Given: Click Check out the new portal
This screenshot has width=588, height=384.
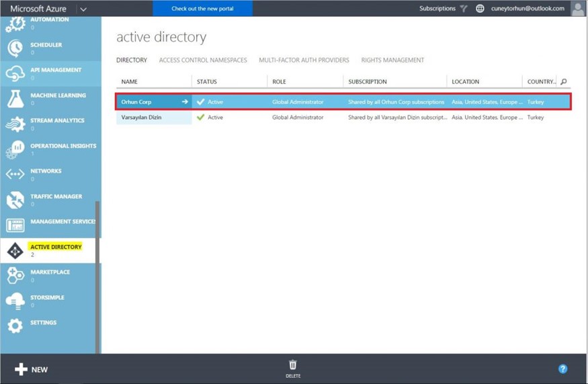Looking at the screenshot, I should (x=202, y=8).
